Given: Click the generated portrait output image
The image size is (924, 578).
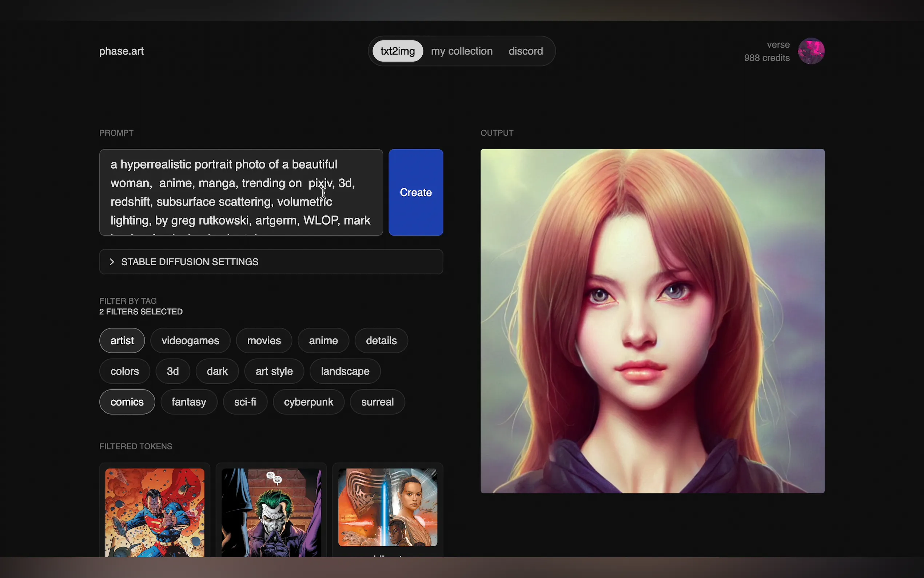Looking at the screenshot, I should [x=652, y=321].
